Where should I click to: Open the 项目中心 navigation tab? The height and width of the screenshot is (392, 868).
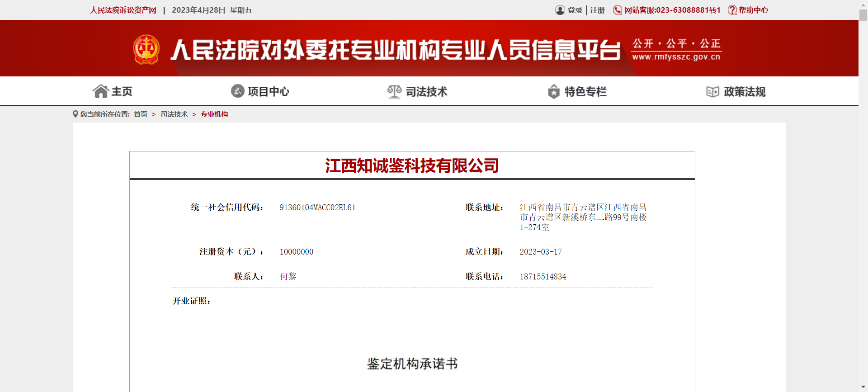point(260,91)
